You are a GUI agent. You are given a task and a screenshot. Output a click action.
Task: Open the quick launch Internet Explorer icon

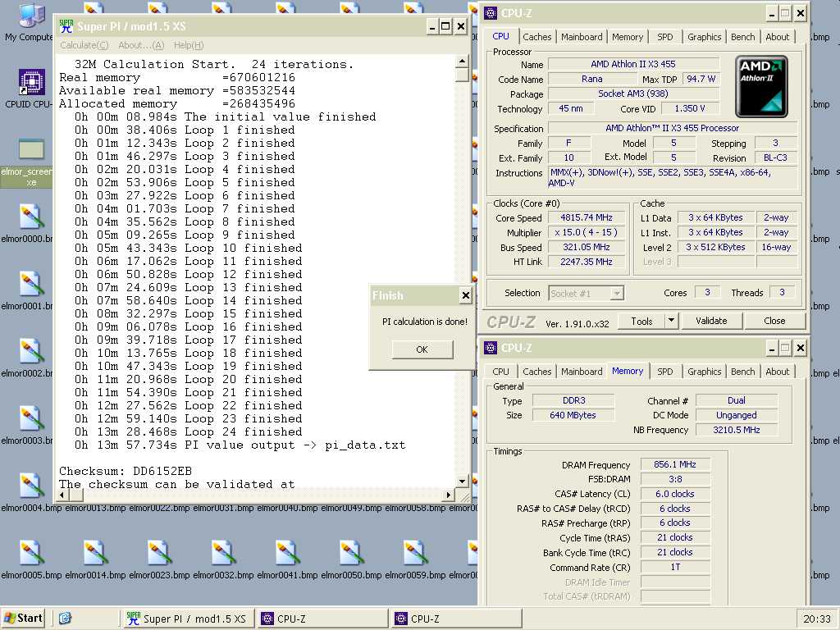coord(65,619)
